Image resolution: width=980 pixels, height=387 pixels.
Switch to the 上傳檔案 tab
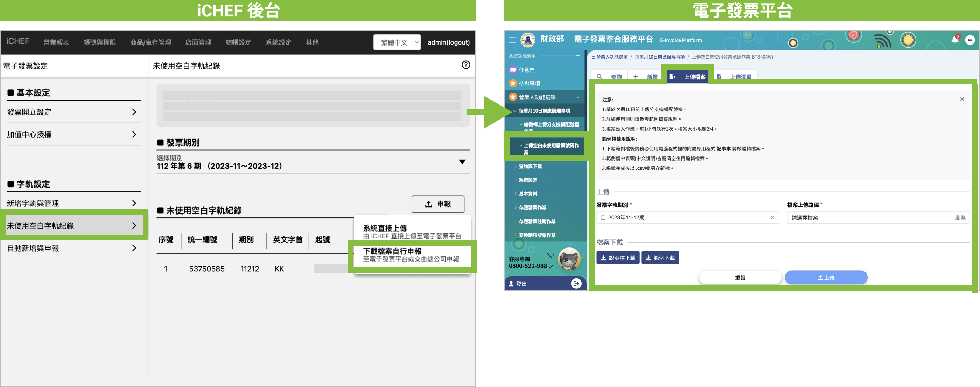(x=688, y=76)
